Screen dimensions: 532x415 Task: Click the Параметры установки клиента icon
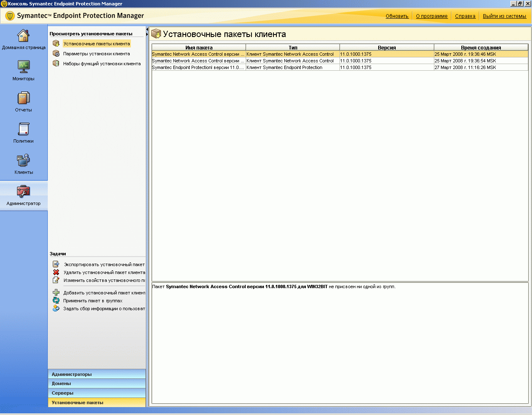56,54
